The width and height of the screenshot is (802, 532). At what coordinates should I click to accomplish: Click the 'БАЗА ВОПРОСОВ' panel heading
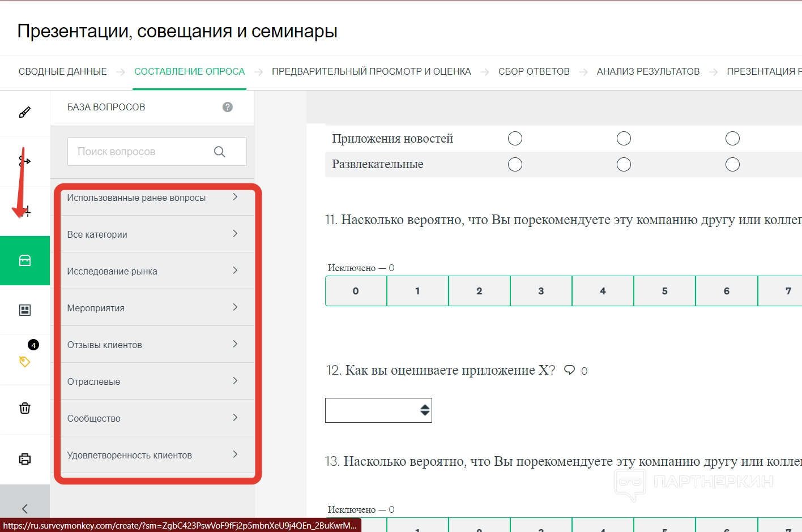point(106,107)
